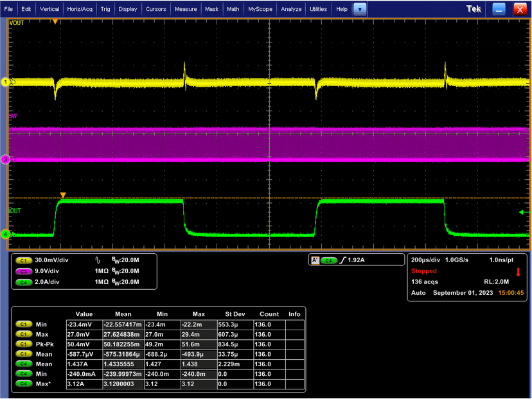Open the Analyze menu
Screen dimensions: 532x399
(x=291, y=9)
